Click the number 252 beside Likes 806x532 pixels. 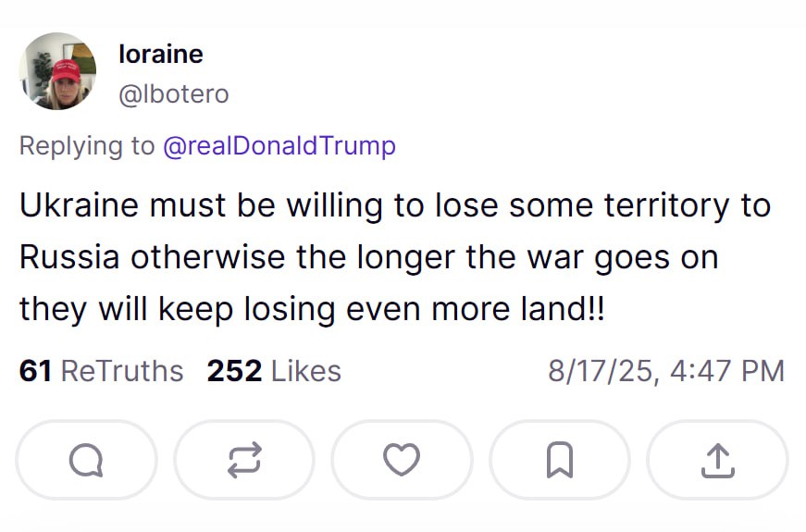tap(233, 371)
